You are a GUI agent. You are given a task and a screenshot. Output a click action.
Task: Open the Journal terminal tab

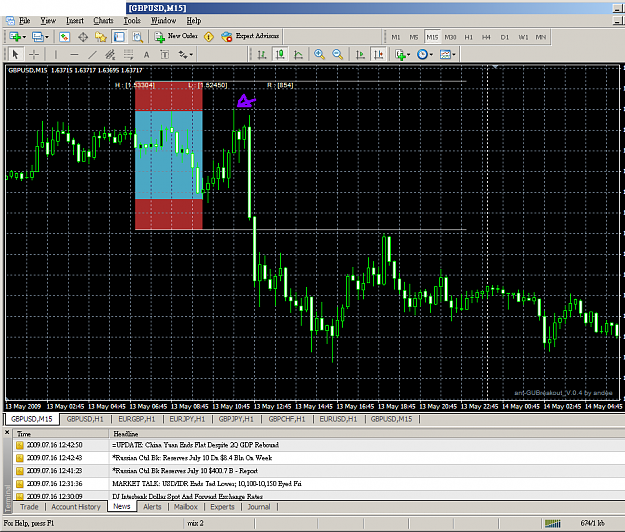click(x=259, y=507)
